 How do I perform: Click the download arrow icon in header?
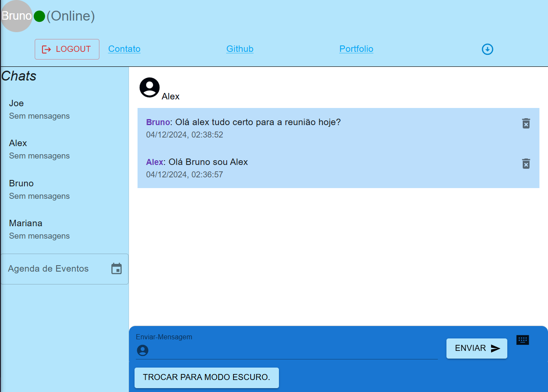487,49
